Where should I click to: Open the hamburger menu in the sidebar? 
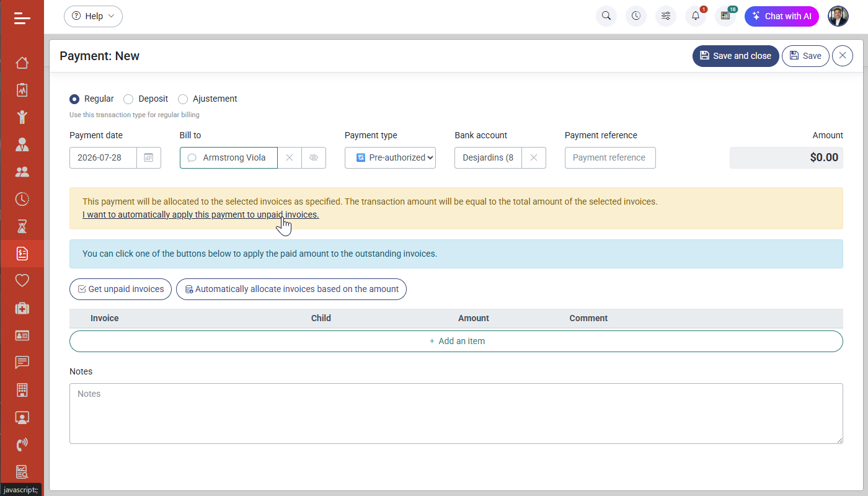point(22,18)
